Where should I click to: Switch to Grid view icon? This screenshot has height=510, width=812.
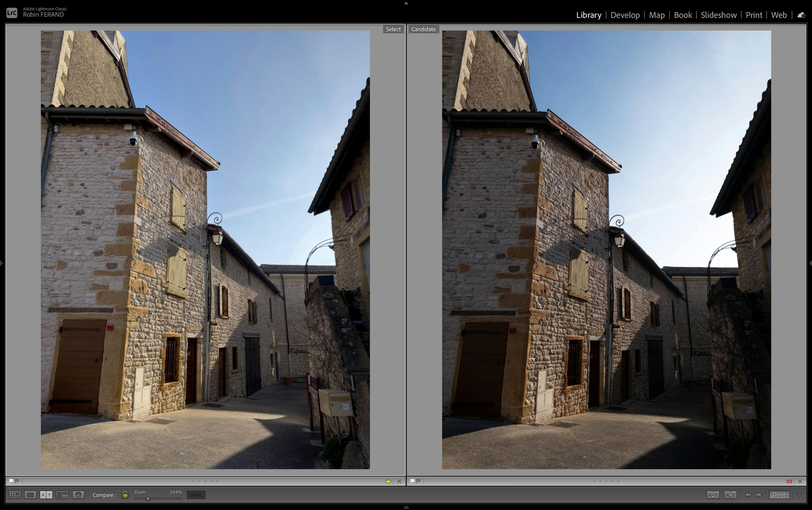pos(15,495)
